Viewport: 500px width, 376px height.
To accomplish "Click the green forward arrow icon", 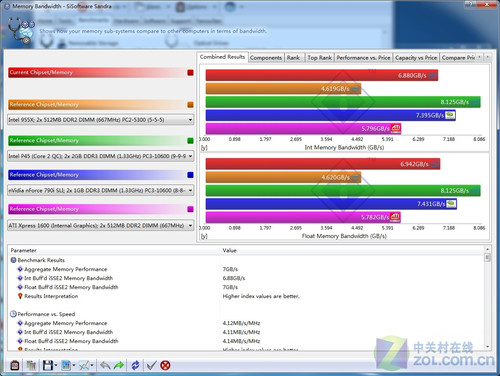I will coord(119,365).
